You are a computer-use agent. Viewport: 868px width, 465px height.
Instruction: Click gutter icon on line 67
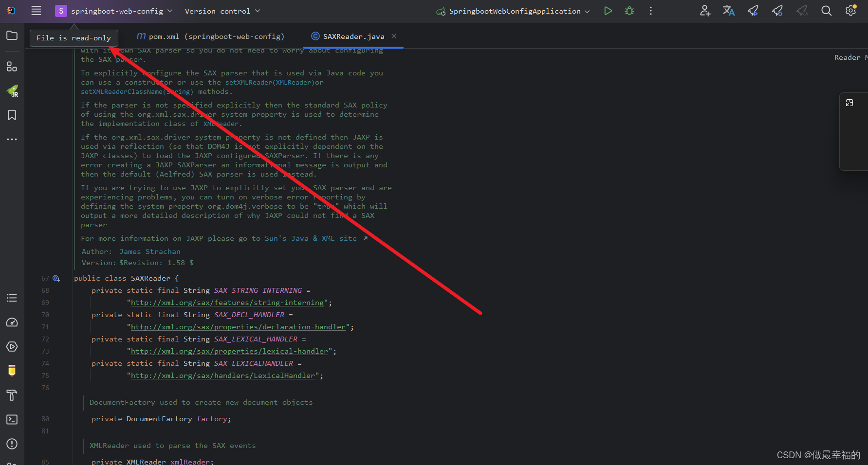[56, 278]
